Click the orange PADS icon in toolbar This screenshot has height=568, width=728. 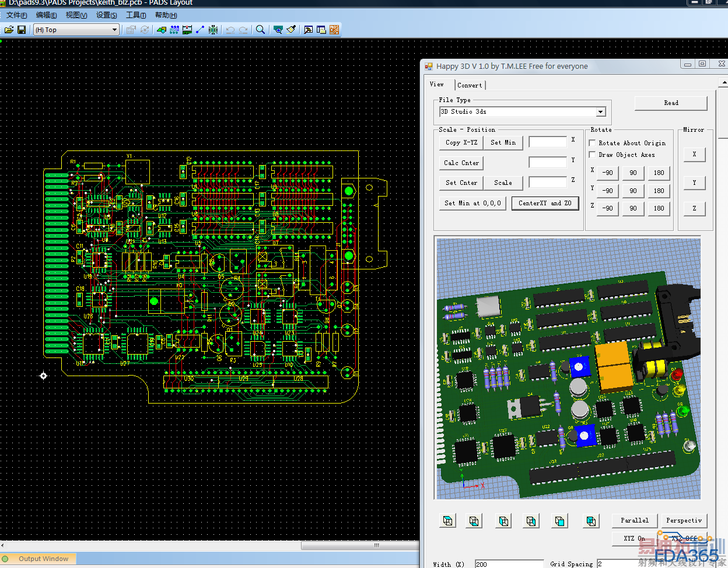[334, 30]
